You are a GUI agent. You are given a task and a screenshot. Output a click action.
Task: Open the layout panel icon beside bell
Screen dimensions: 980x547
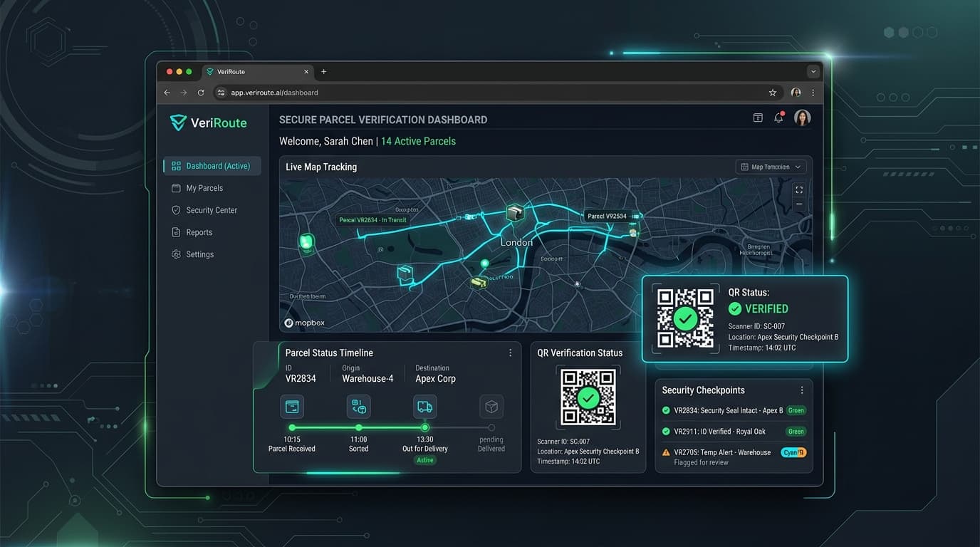click(758, 118)
